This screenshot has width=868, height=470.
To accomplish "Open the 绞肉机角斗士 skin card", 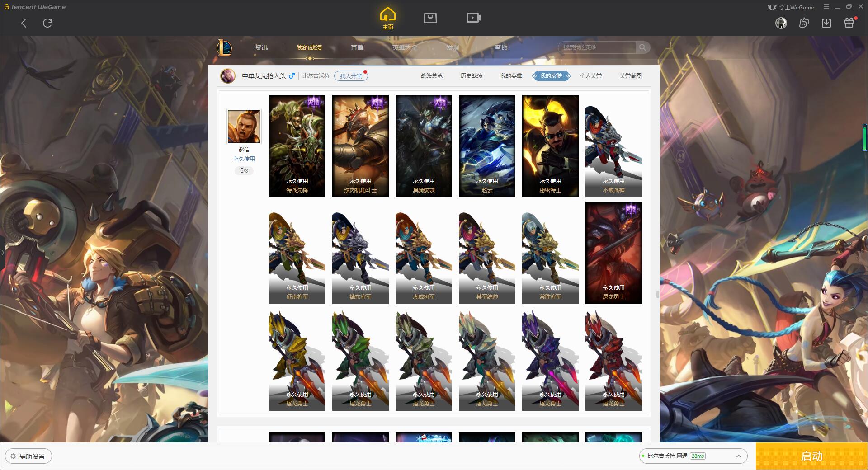I will coord(360,146).
